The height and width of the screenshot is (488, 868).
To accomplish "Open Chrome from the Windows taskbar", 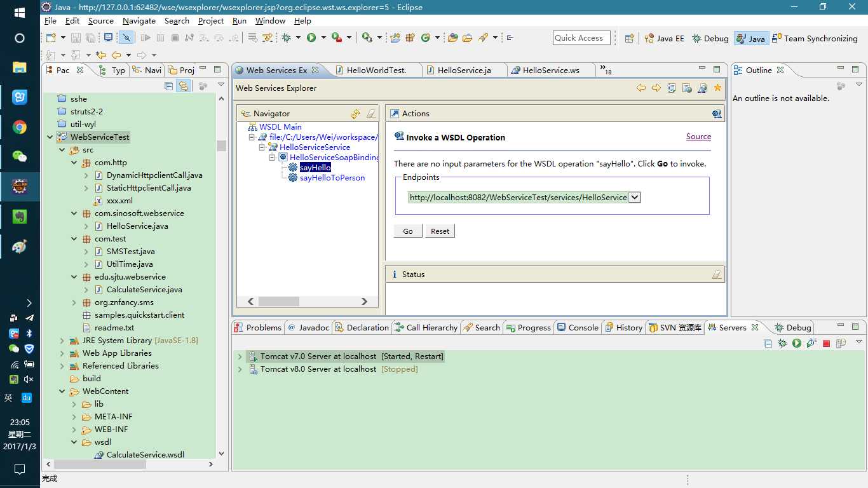I will [x=20, y=128].
